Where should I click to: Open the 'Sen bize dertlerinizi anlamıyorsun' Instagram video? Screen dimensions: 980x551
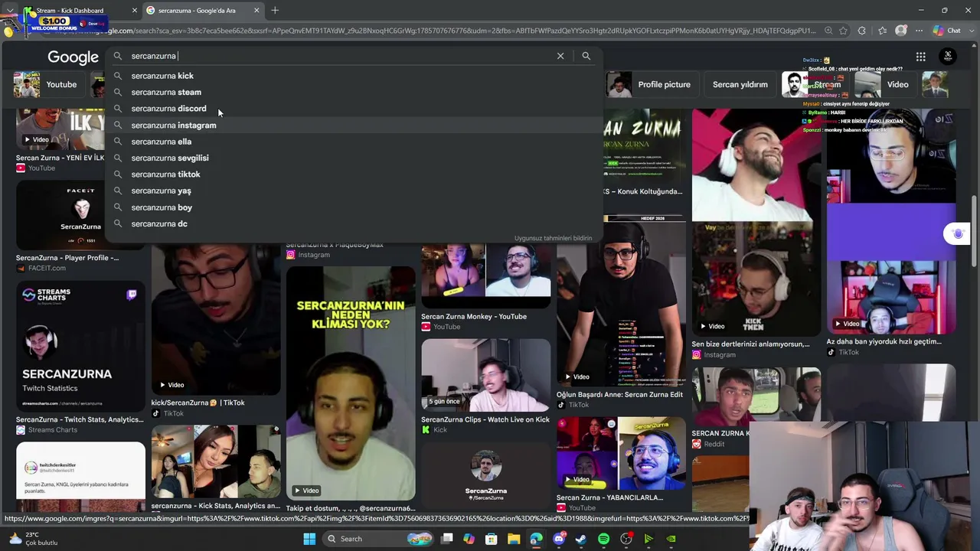(756, 222)
